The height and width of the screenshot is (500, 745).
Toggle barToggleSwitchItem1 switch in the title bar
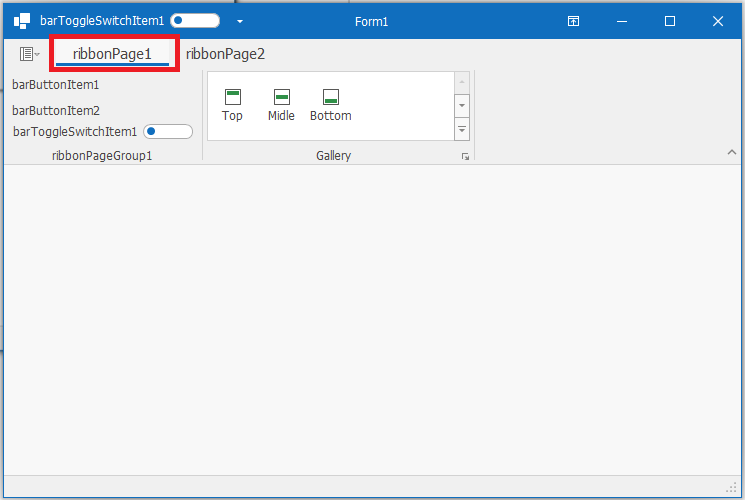tap(195, 20)
